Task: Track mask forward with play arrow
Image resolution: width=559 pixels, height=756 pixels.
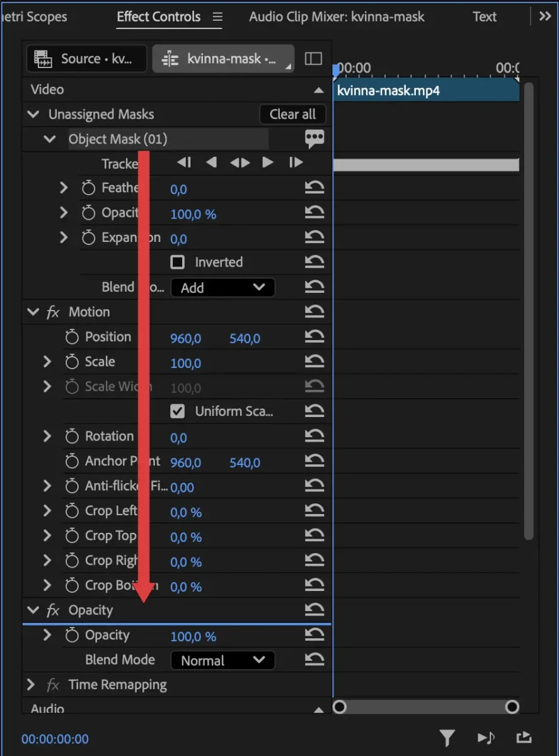Action: coord(268,163)
